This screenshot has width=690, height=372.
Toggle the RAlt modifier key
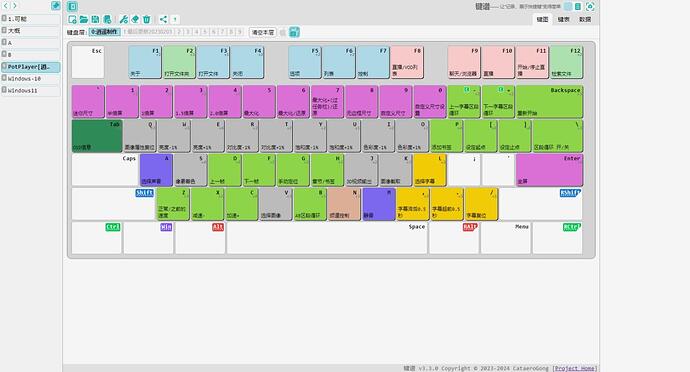coord(470,227)
